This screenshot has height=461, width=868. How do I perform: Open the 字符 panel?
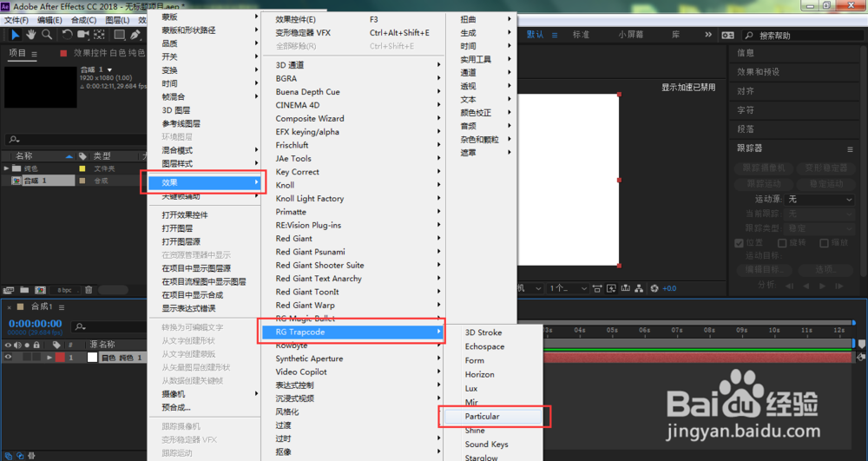coord(745,110)
